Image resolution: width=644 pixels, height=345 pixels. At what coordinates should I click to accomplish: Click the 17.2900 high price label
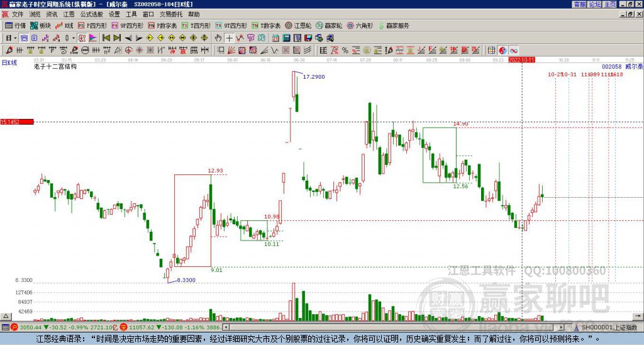coord(314,76)
